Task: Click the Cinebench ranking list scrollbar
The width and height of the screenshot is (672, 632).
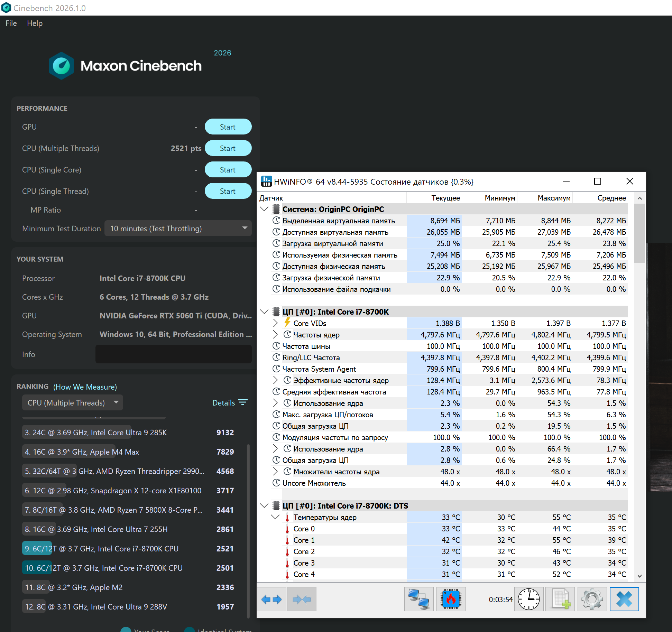Action: click(248, 531)
